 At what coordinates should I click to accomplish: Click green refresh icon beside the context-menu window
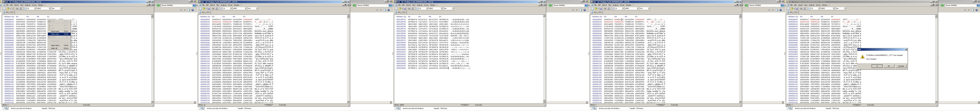click(158, 5)
